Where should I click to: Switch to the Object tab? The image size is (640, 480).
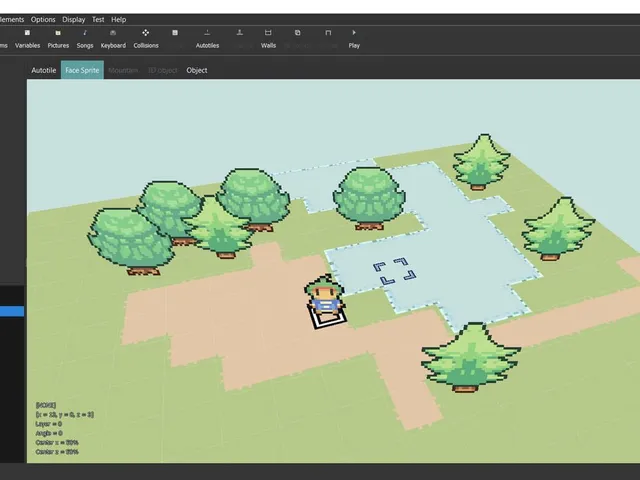197,70
